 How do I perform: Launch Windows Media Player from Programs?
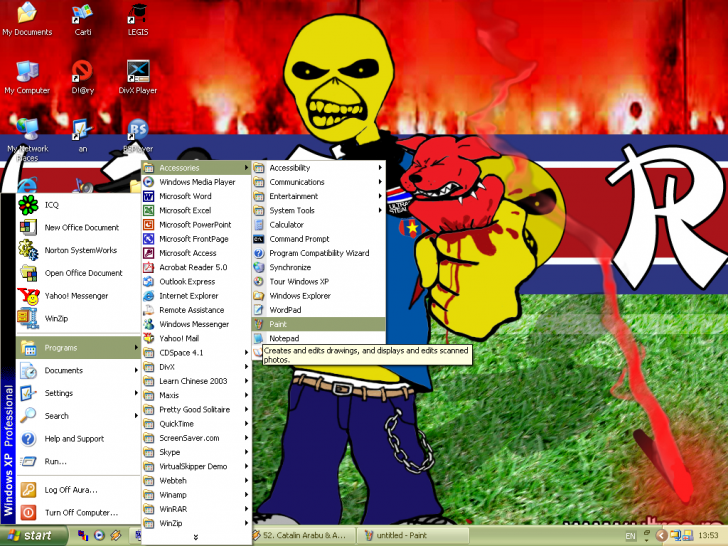[x=196, y=182]
